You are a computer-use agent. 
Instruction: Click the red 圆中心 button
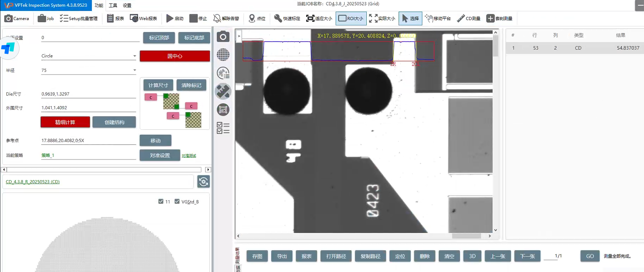tap(175, 56)
